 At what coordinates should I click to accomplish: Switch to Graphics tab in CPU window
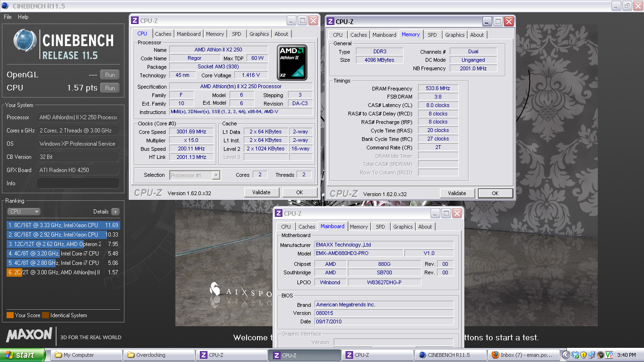pos(259,34)
